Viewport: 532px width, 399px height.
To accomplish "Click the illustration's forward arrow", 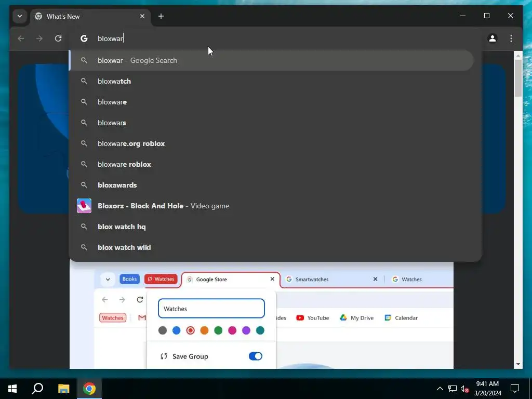I will click(122, 300).
